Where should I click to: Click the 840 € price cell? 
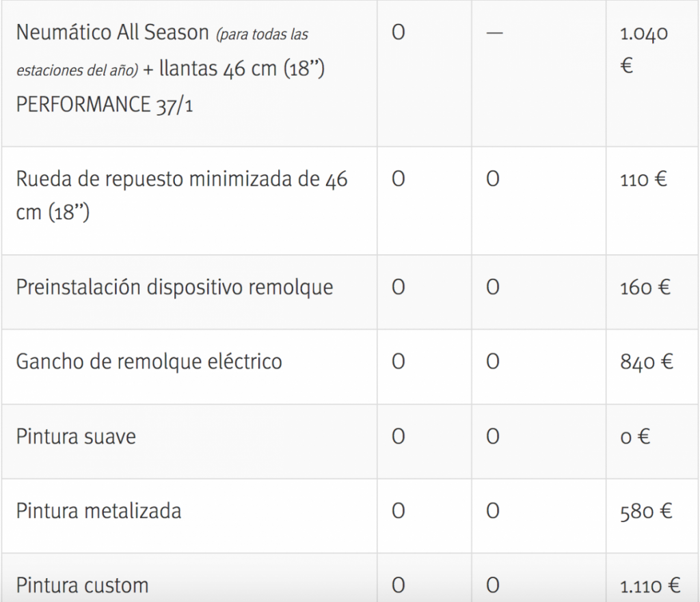[646, 362]
